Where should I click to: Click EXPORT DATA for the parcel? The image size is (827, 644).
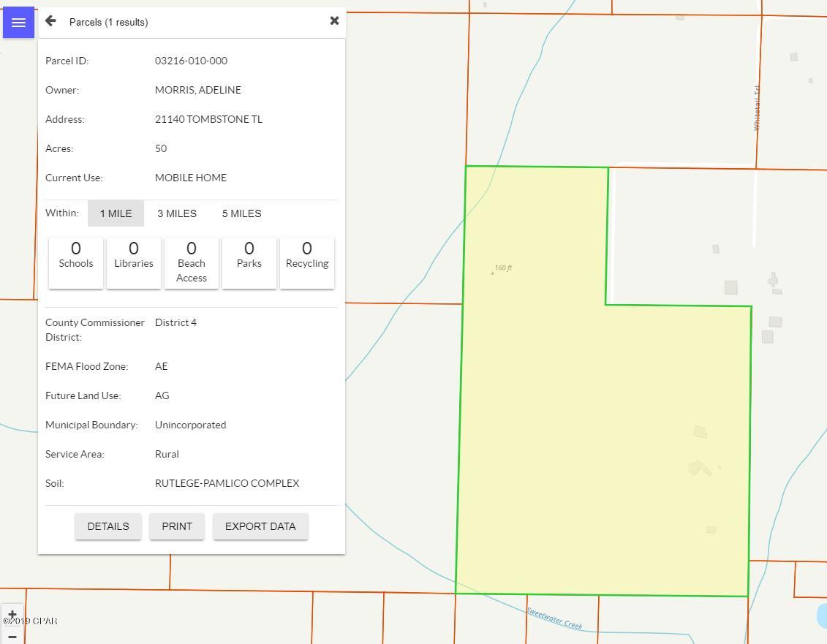click(260, 526)
